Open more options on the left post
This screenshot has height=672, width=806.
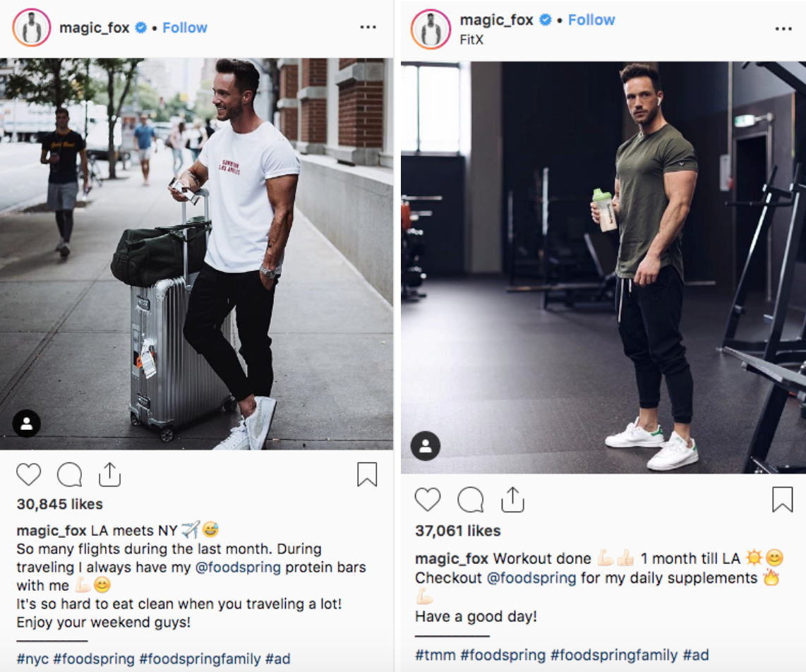click(368, 27)
